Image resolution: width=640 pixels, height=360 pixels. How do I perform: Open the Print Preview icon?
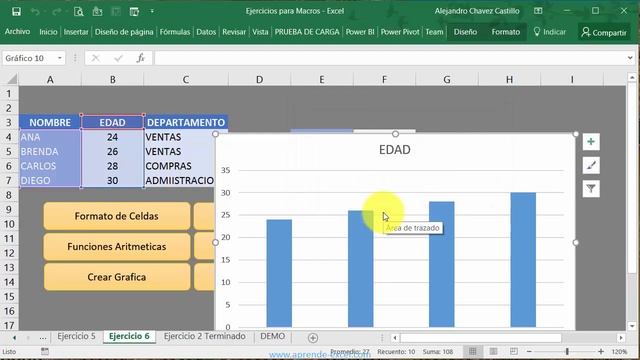coord(78,11)
